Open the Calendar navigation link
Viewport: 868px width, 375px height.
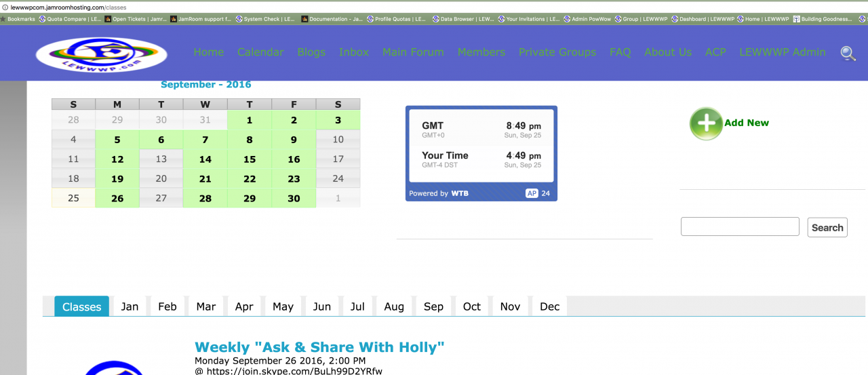point(260,52)
